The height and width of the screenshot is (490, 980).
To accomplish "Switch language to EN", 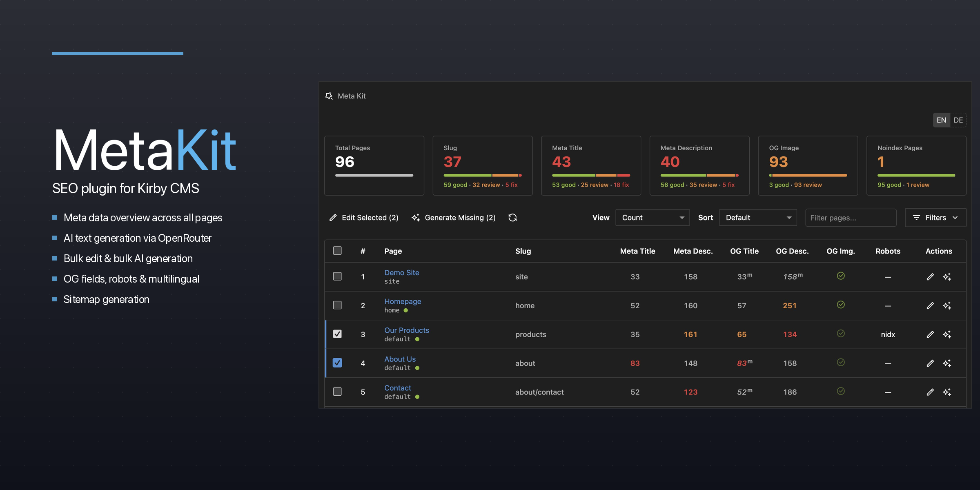I will [x=942, y=120].
